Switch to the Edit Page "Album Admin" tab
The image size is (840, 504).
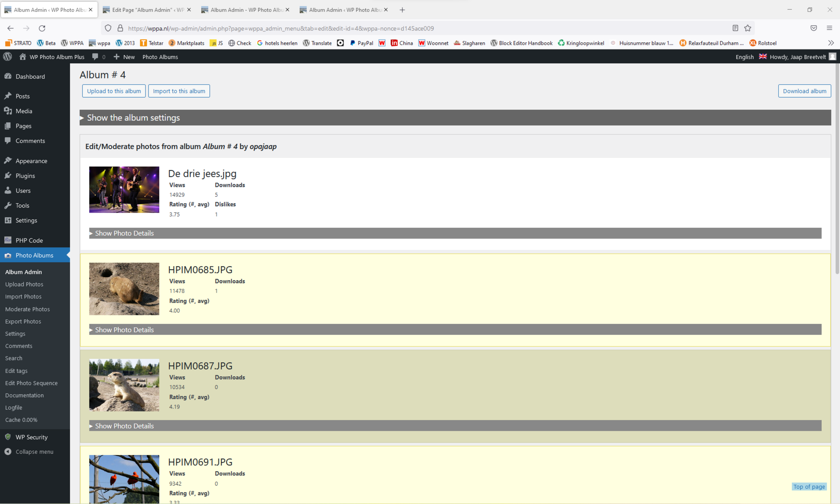tap(147, 10)
